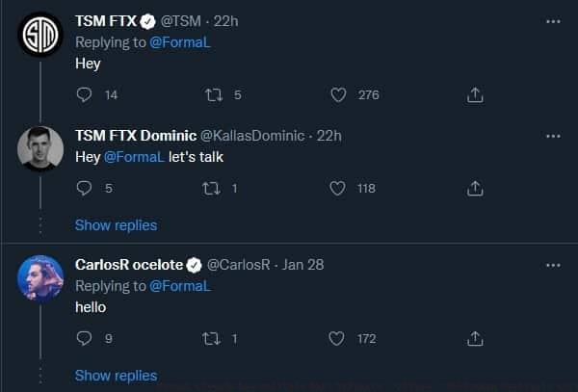This screenshot has height=392, width=578.
Task: Open TSM FTX profile avatar
Action: [x=40, y=35]
